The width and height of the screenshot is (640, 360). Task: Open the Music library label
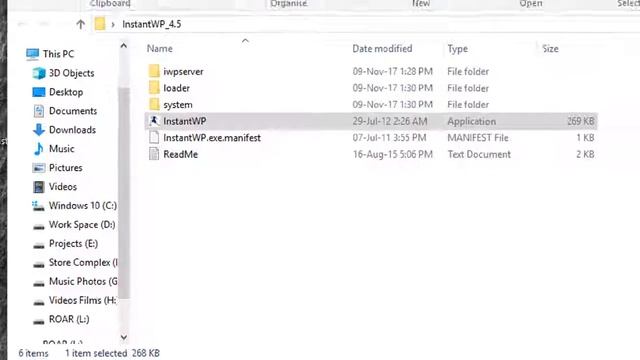click(x=61, y=149)
